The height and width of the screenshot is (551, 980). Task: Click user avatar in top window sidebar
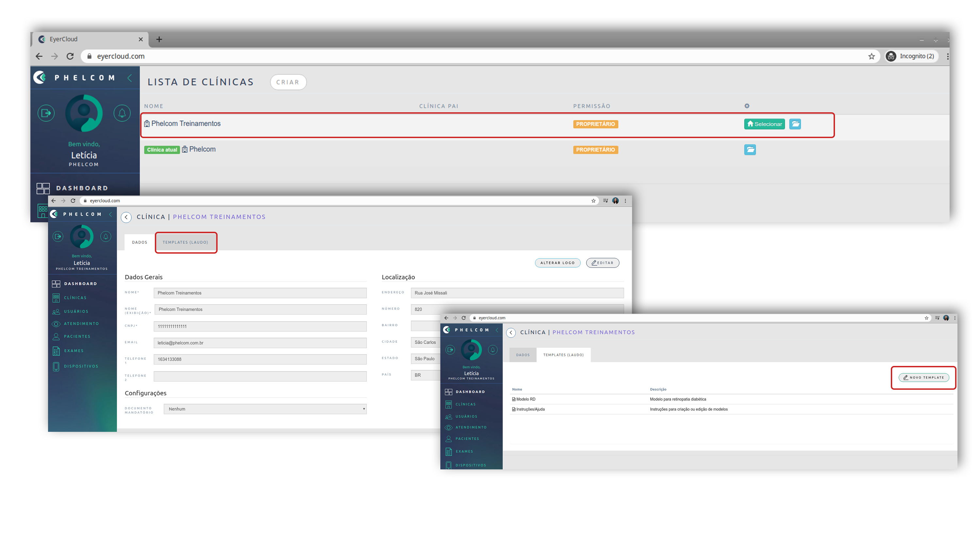(x=84, y=113)
